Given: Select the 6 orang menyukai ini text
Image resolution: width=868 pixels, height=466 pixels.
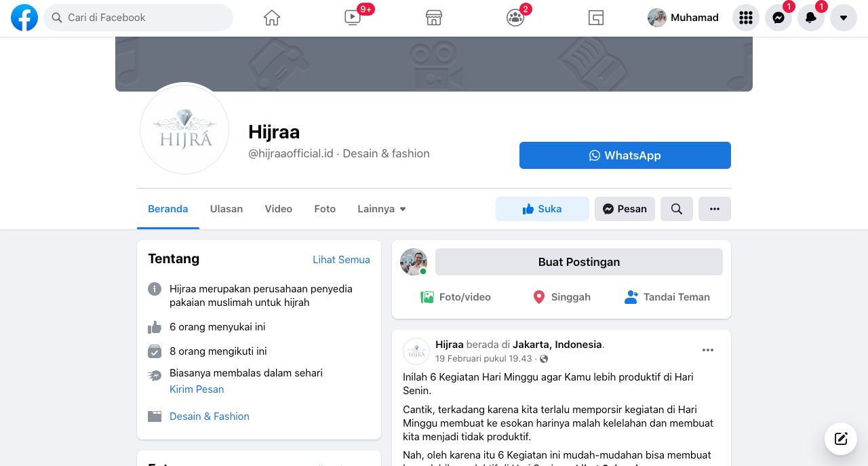Looking at the screenshot, I should click(218, 327).
